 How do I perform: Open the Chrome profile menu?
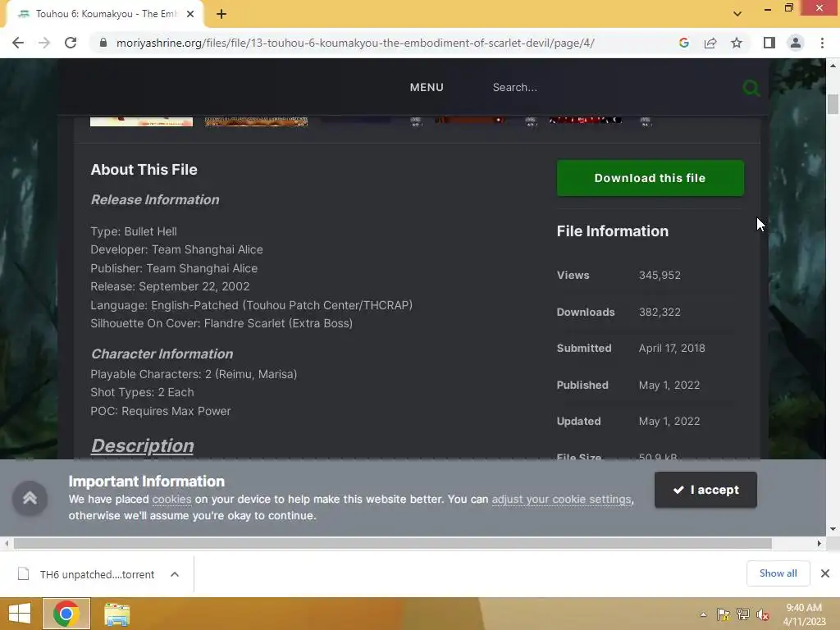796,43
